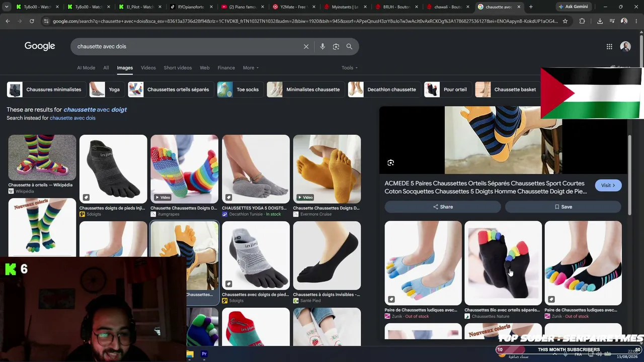Screen dimensions: 644x362
Task: Switch to the chawali browser tab
Action: click(447, 7)
